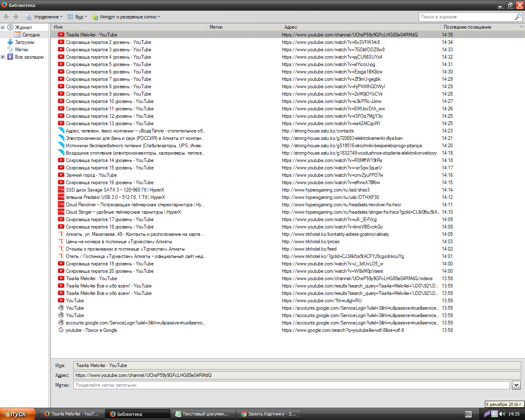Select Метки in the sidebar
This screenshot has height=420, width=525.
tap(22, 50)
